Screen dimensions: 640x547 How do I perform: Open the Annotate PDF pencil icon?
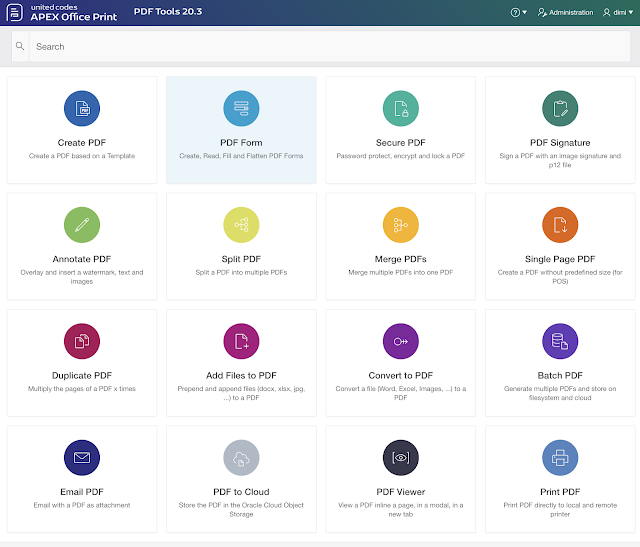[82, 225]
